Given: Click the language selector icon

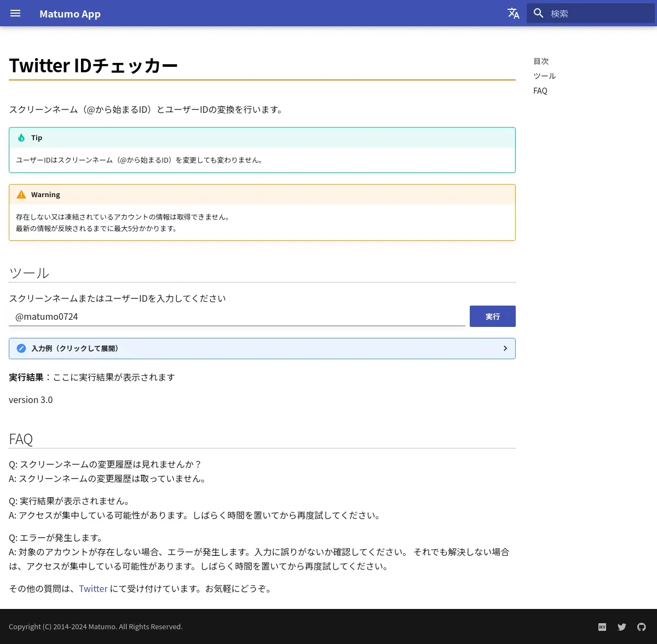Looking at the screenshot, I should point(513,13).
